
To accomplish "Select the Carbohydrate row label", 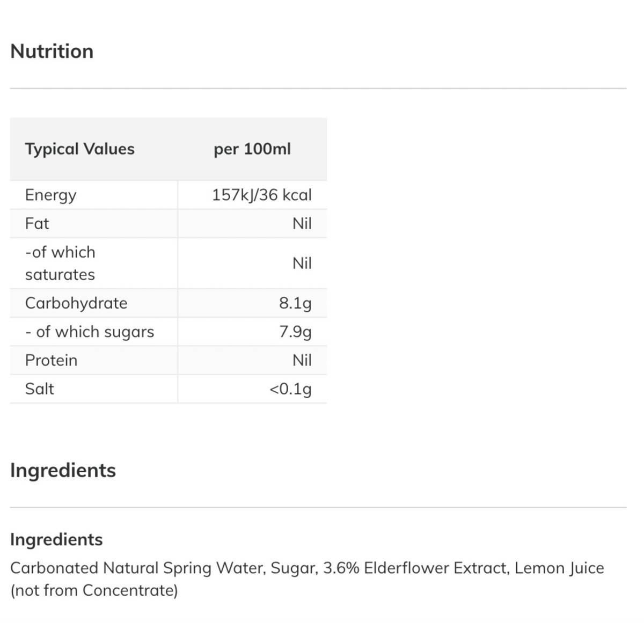I will (x=76, y=303).
